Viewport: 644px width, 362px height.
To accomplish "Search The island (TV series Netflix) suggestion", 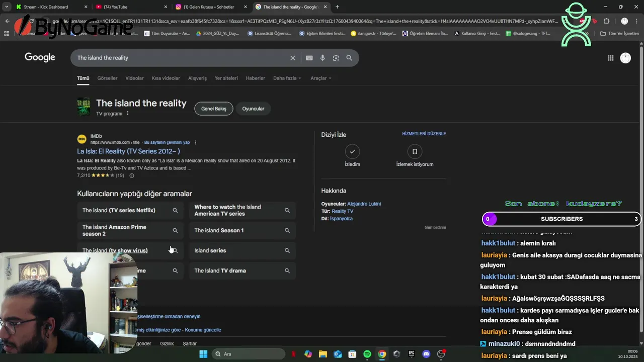I will (x=130, y=210).
